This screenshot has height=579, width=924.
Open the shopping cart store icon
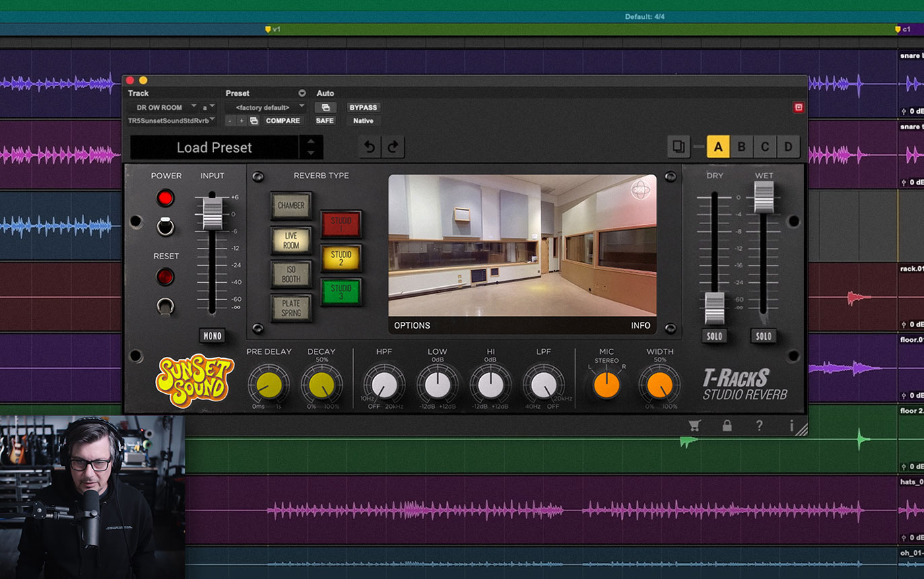(694, 425)
